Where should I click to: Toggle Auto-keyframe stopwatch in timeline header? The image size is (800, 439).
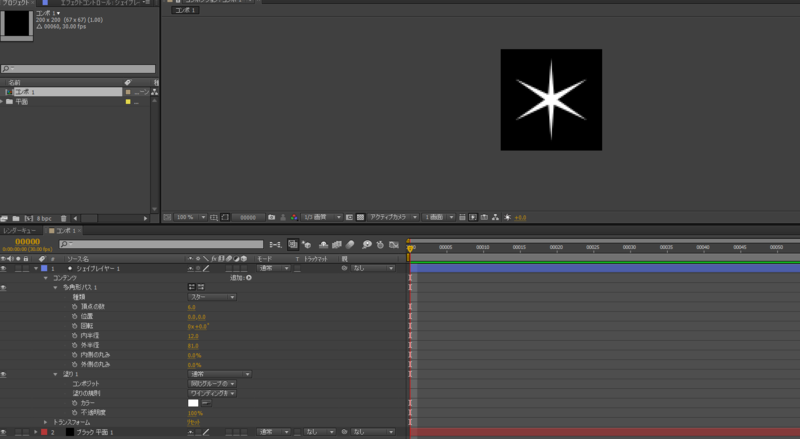(380, 245)
